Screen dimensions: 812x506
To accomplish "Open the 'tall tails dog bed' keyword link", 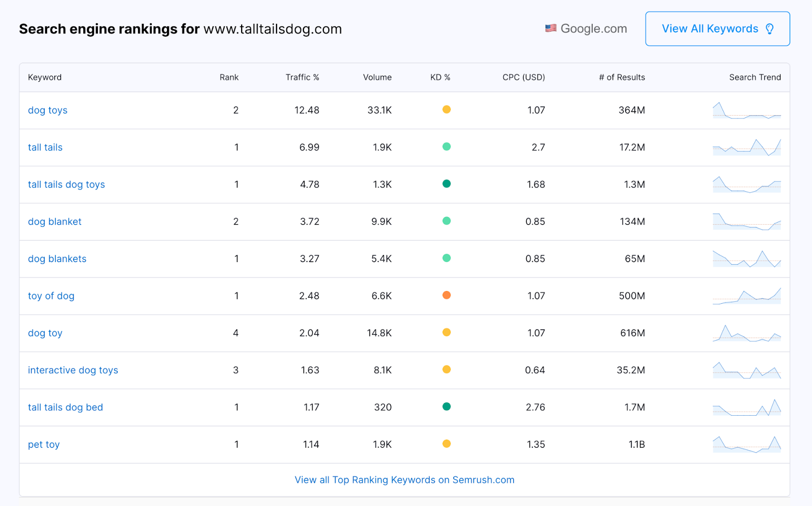I will coord(65,407).
